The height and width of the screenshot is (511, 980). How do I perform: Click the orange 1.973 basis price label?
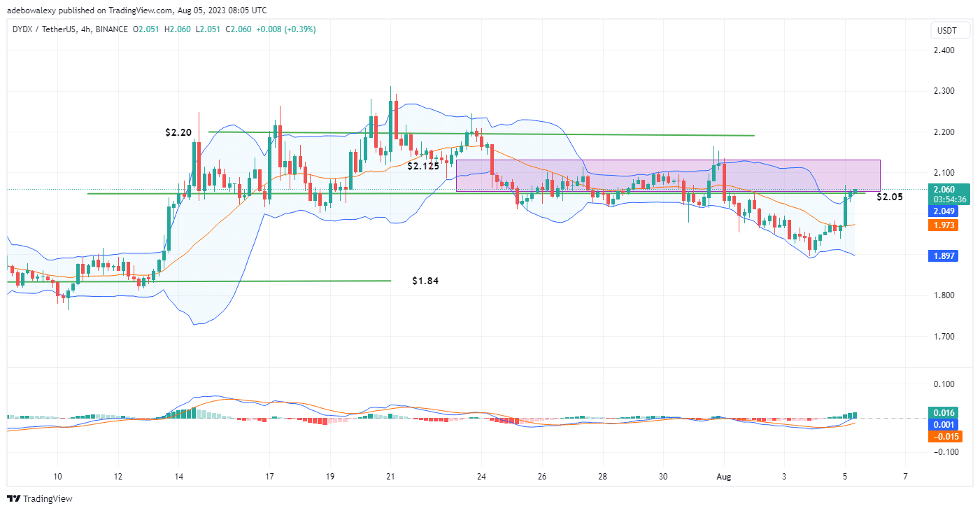click(944, 225)
